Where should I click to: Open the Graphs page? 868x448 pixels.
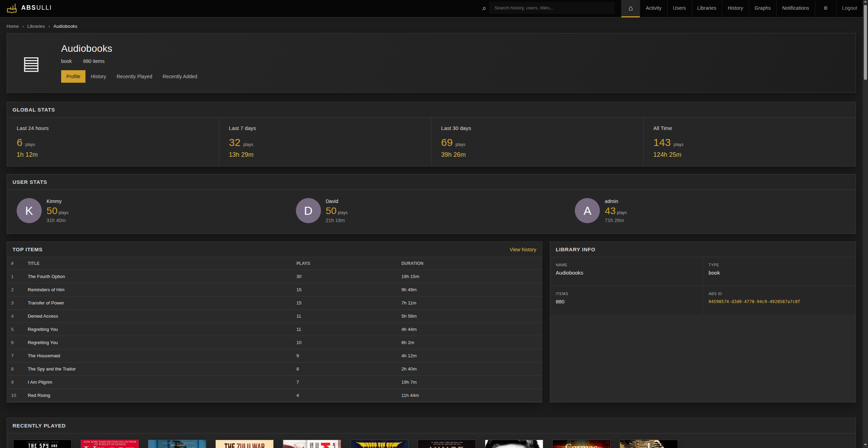point(762,8)
